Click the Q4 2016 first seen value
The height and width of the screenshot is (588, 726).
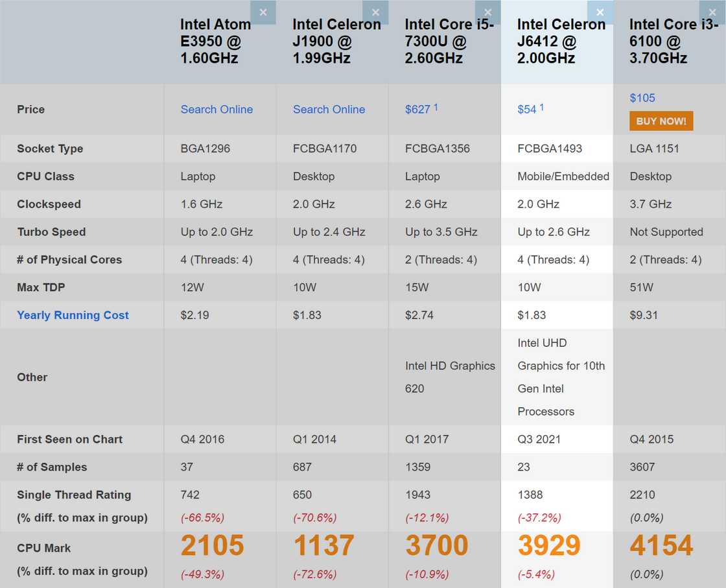click(x=202, y=440)
